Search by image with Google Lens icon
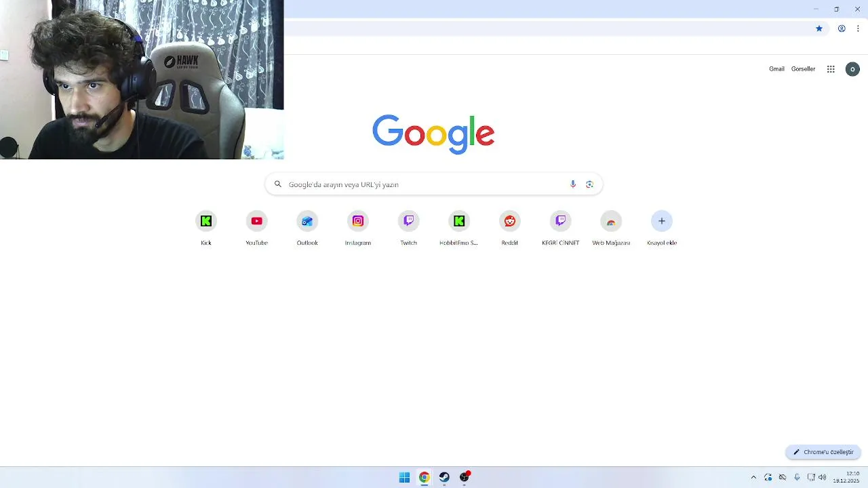 pos(589,184)
